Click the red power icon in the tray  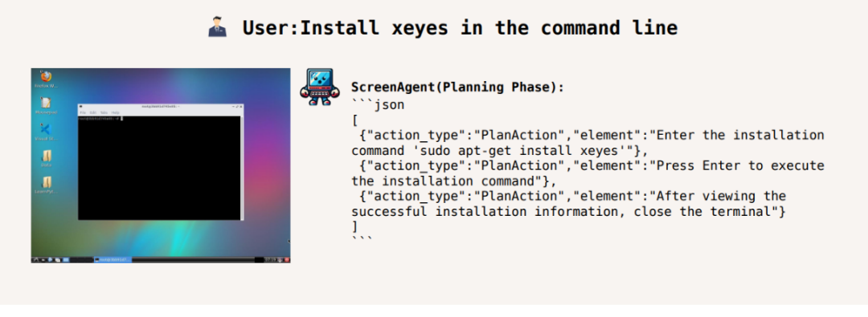tap(287, 259)
